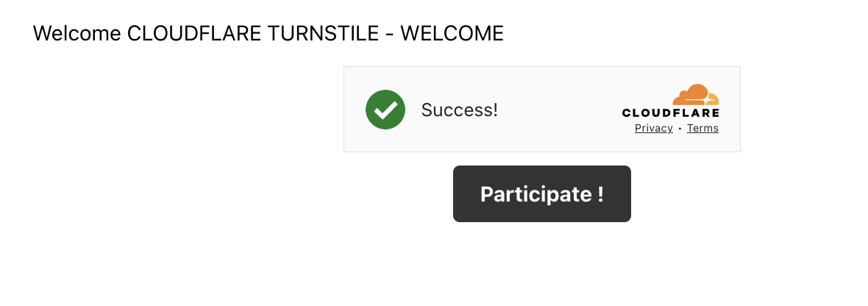Click the green success checkmark icon

385,110
